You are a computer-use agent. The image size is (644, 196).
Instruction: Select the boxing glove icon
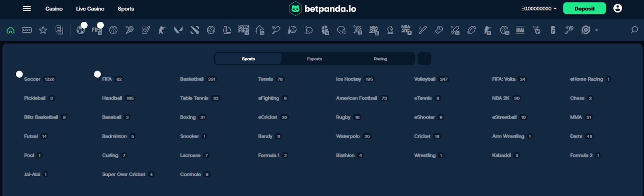coord(439,30)
